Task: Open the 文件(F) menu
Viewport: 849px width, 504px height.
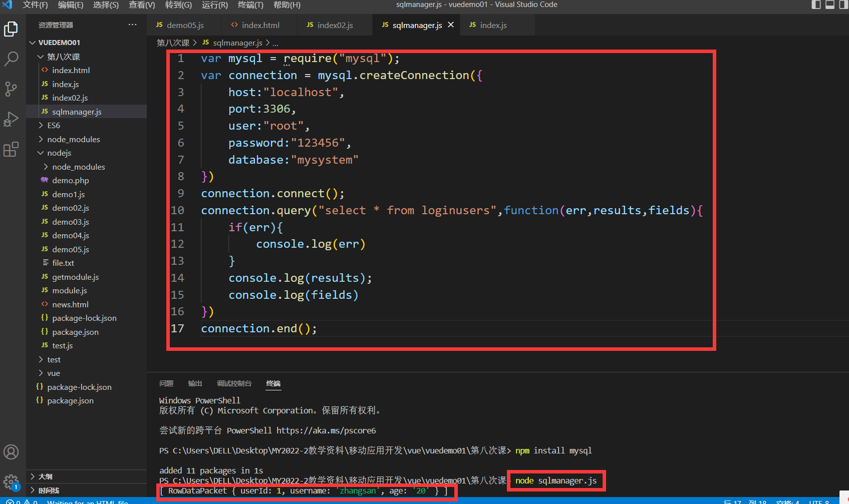Action: pyautogui.click(x=35, y=5)
